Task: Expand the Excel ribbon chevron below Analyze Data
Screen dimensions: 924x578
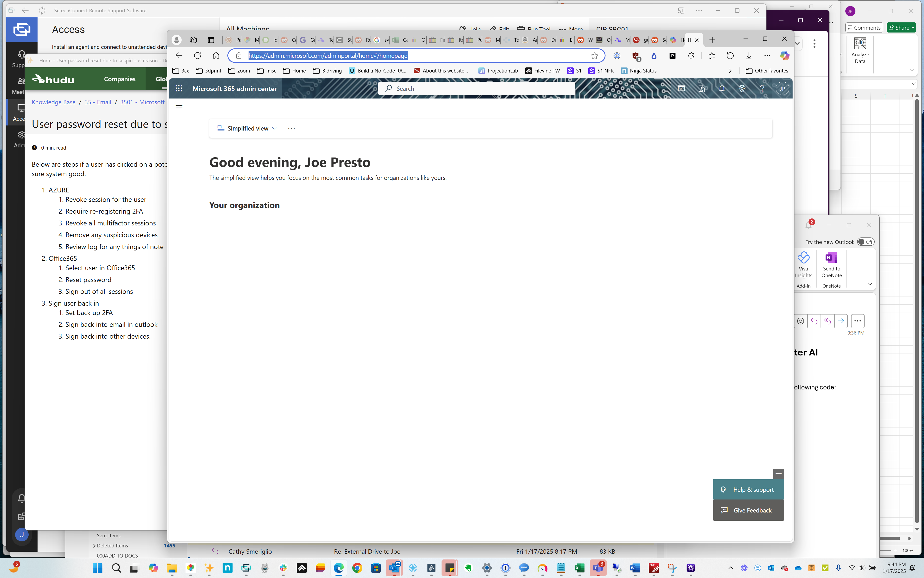Action: coord(911,70)
